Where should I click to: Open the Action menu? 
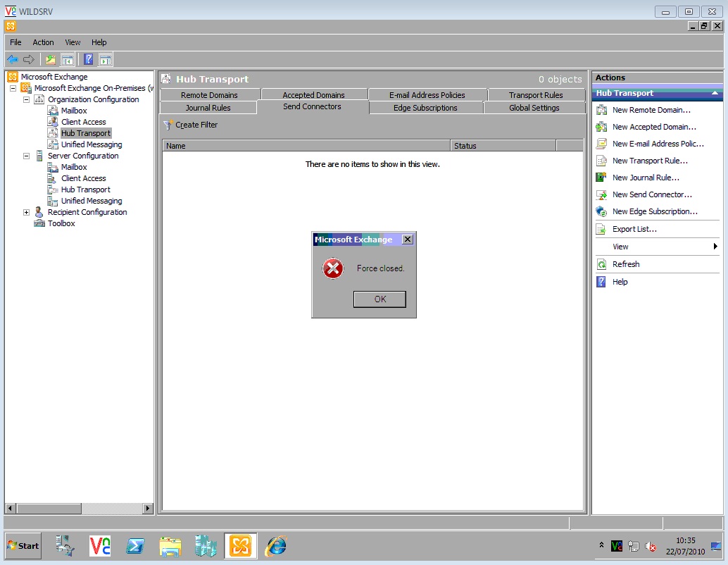[x=43, y=42]
